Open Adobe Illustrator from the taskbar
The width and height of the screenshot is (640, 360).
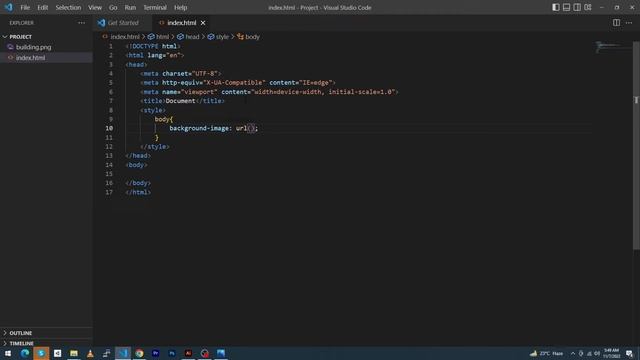(188, 353)
